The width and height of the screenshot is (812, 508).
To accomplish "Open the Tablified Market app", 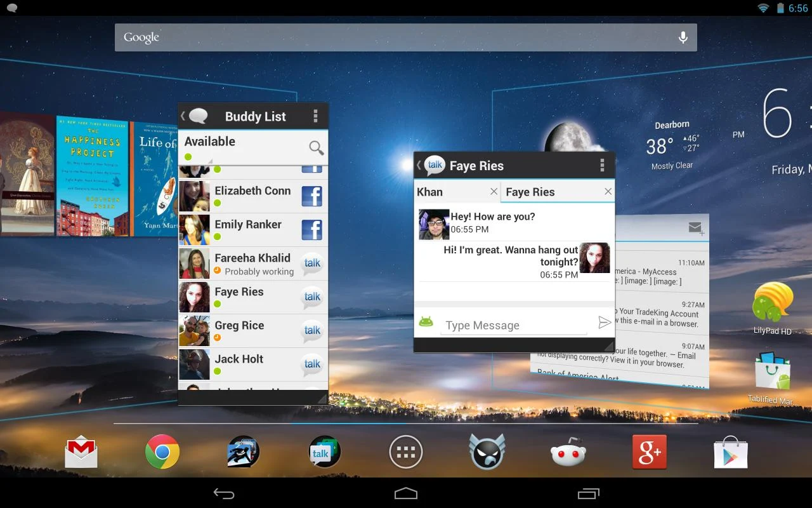I will tap(773, 378).
